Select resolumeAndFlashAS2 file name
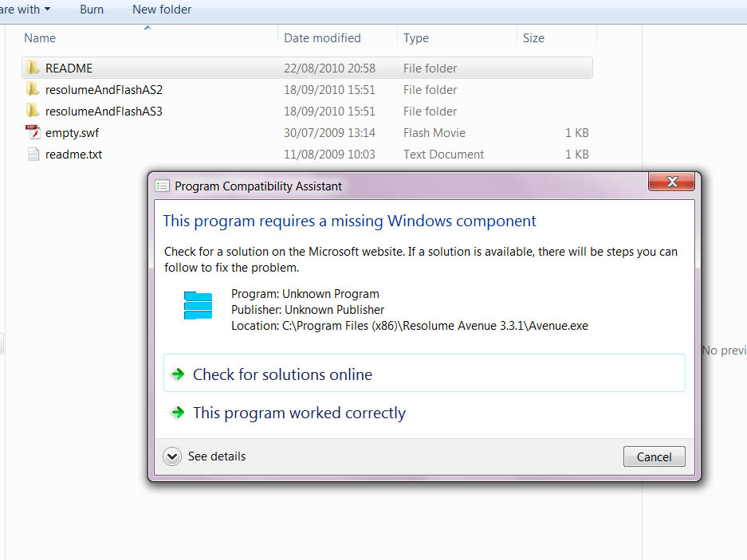This screenshot has width=747, height=560. coord(104,89)
